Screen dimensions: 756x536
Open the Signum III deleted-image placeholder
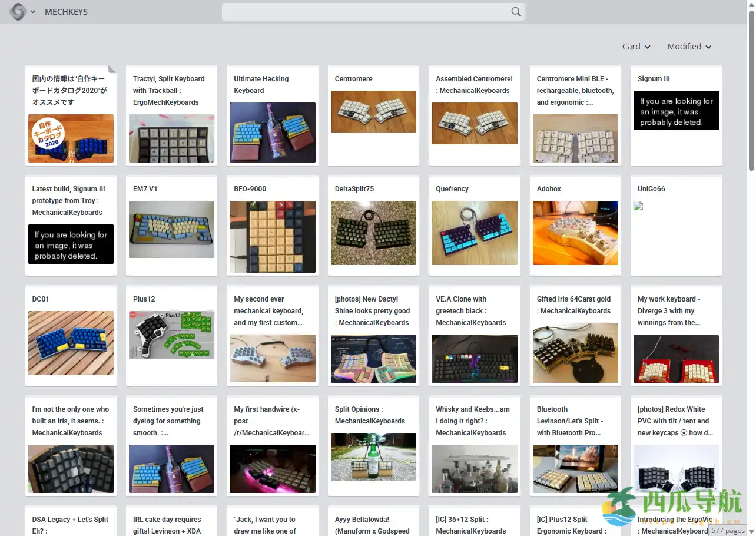click(676, 110)
